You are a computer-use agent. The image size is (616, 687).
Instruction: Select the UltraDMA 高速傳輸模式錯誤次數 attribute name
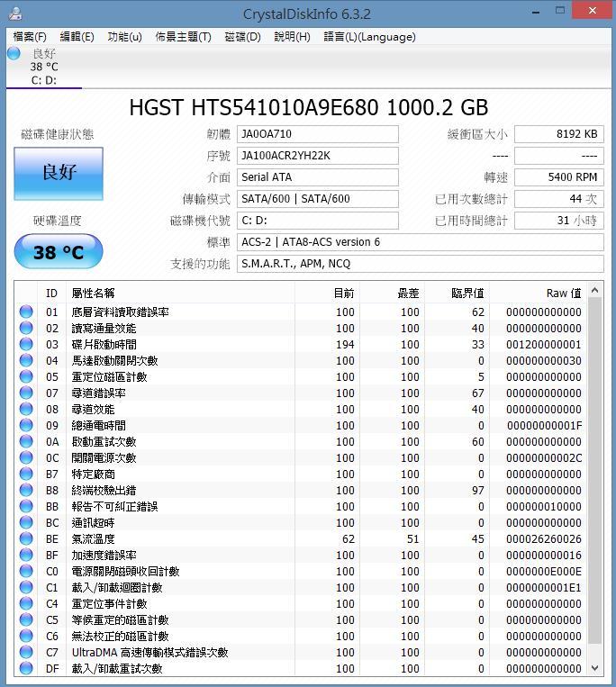[x=149, y=653]
